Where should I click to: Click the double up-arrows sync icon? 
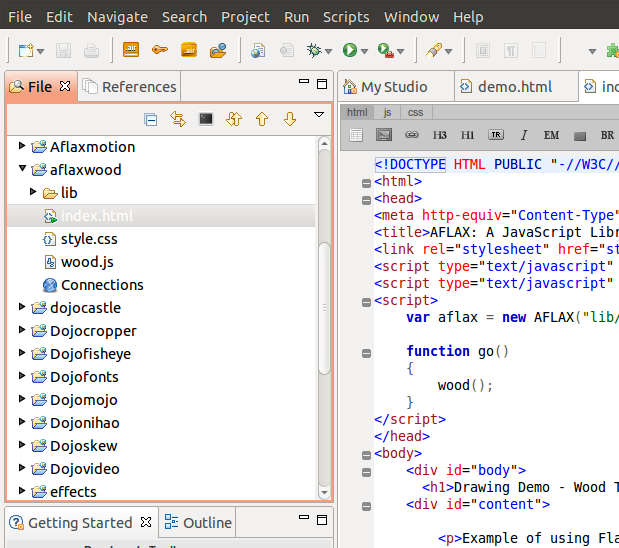(x=234, y=119)
